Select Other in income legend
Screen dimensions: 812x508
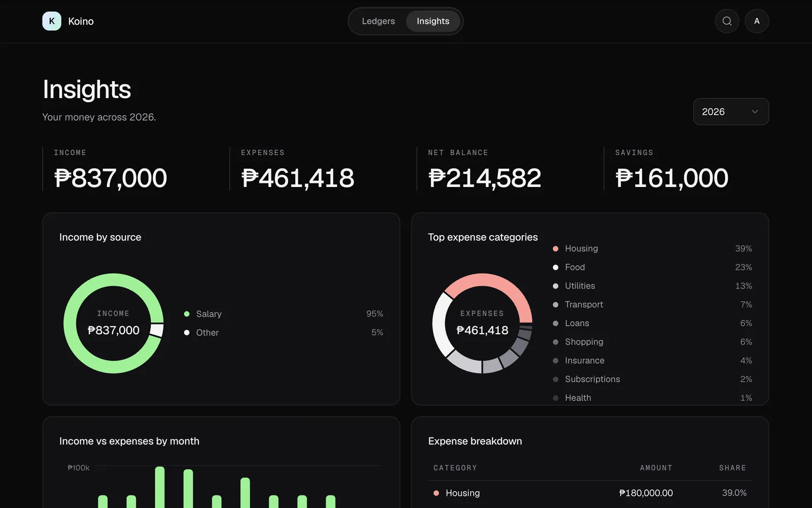283,333
